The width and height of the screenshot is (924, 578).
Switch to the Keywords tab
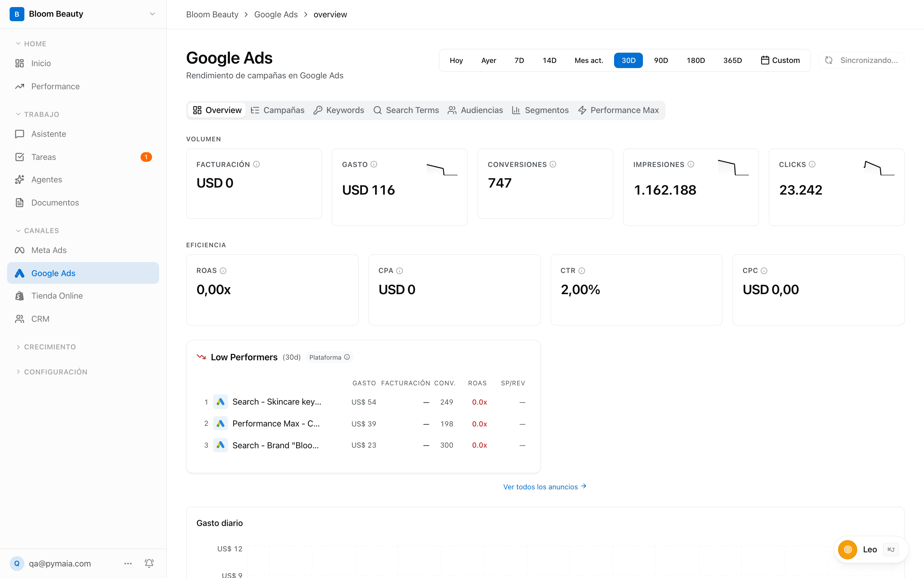(x=339, y=110)
